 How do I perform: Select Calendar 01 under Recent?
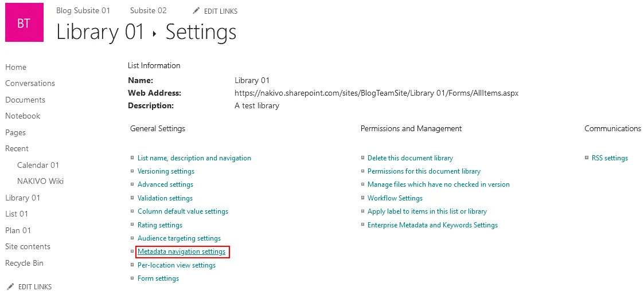(38, 165)
